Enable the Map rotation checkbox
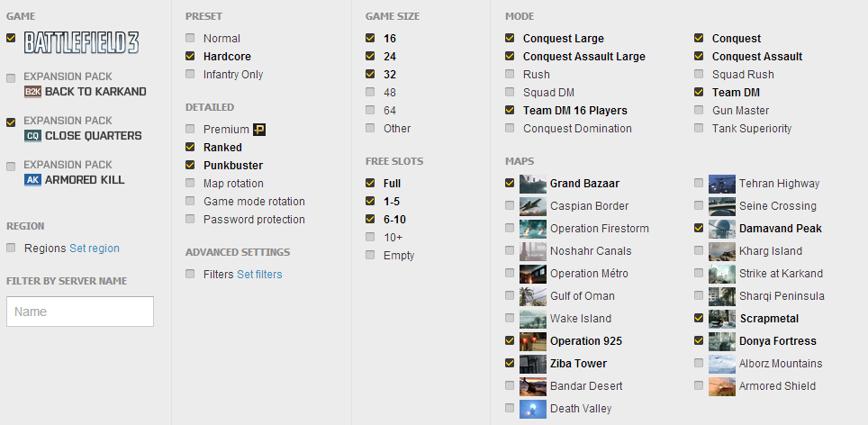Image resolution: width=868 pixels, height=425 pixels. tap(190, 183)
